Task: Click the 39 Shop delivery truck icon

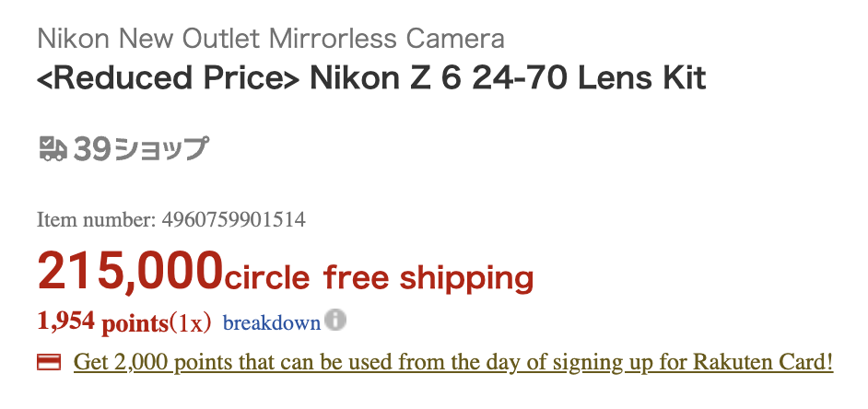Action: [x=53, y=148]
